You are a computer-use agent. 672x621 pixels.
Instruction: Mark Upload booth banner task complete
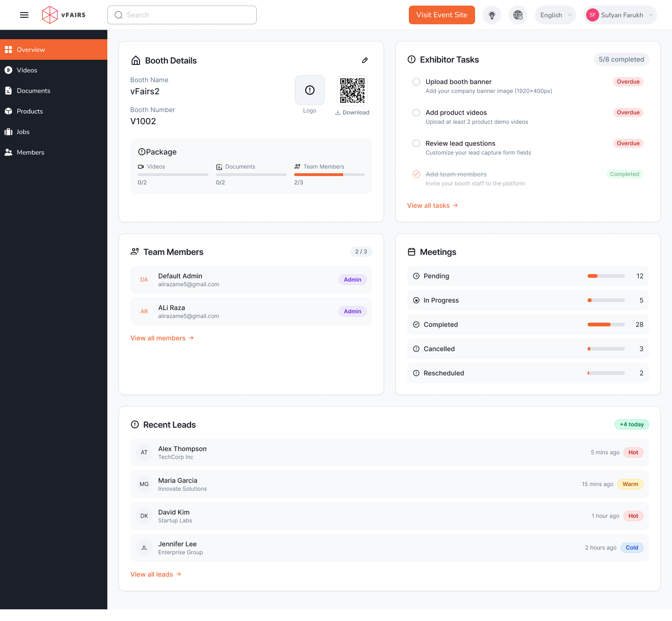(416, 82)
